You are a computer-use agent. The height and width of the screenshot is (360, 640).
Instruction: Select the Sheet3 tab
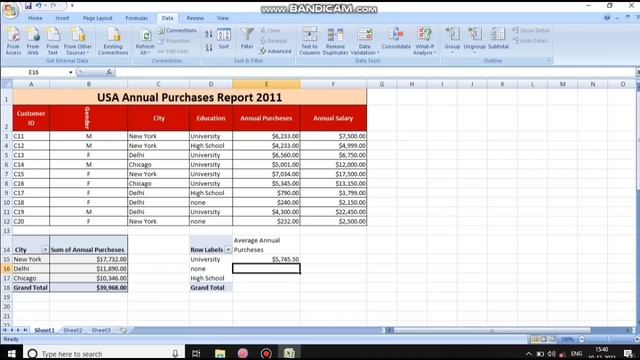[x=101, y=330]
